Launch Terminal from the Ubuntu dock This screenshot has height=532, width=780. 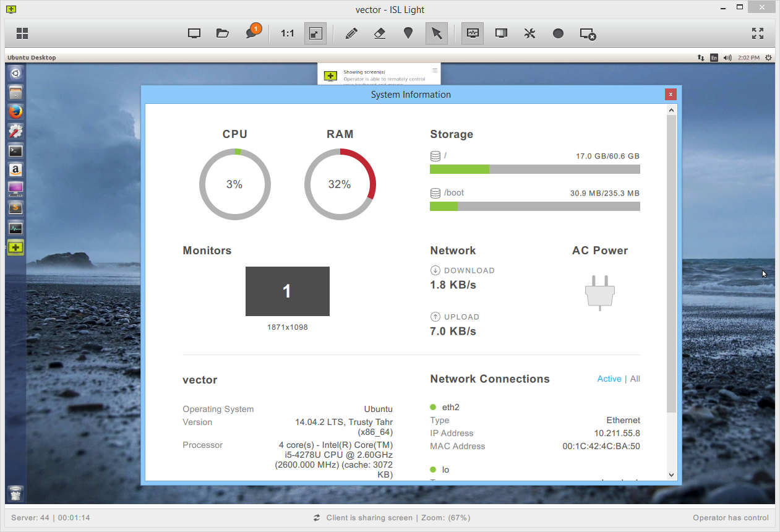[16, 150]
